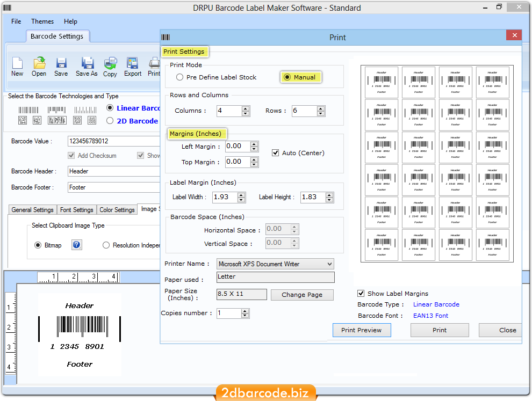
Task: Click Horizontal Space spinner up arrow
Action: (x=294, y=227)
